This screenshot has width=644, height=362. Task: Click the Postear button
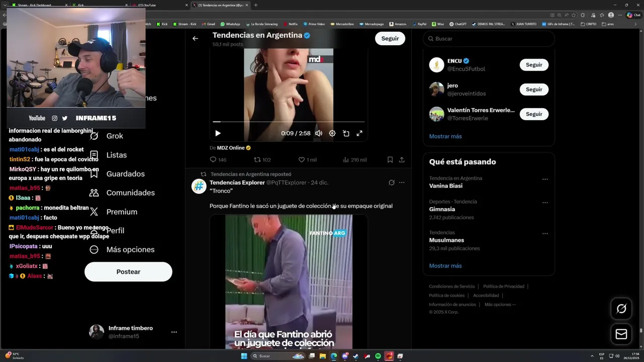click(x=128, y=271)
